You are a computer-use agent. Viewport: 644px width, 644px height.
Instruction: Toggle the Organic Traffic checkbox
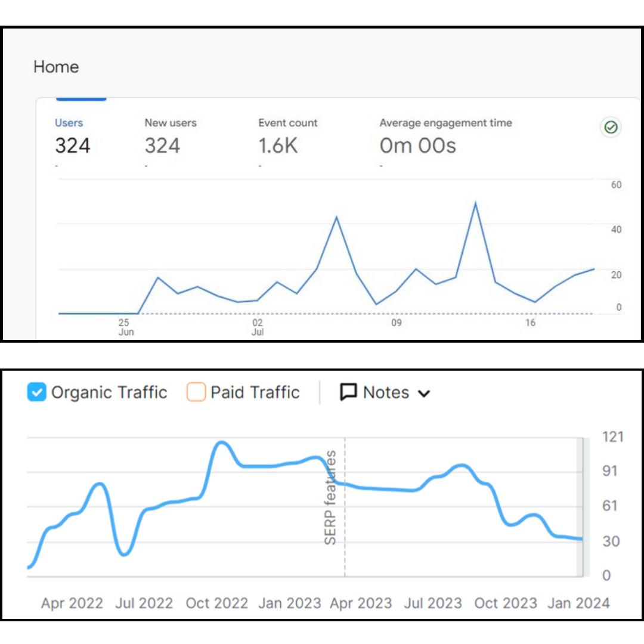pyautogui.click(x=36, y=392)
